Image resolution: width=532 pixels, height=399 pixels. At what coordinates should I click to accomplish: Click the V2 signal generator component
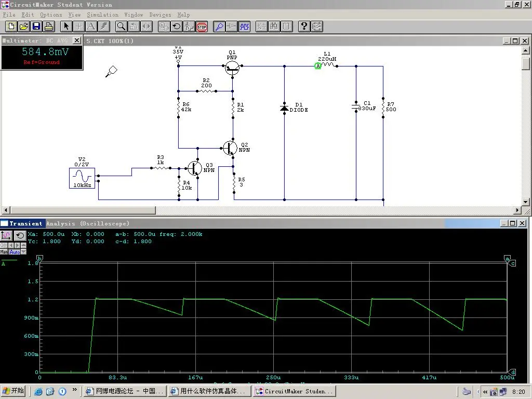(82, 178)
